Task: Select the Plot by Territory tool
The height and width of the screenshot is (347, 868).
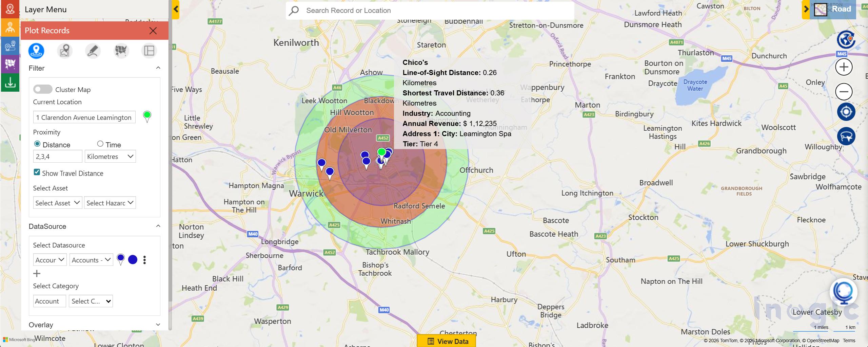Action: click(121, 51)
